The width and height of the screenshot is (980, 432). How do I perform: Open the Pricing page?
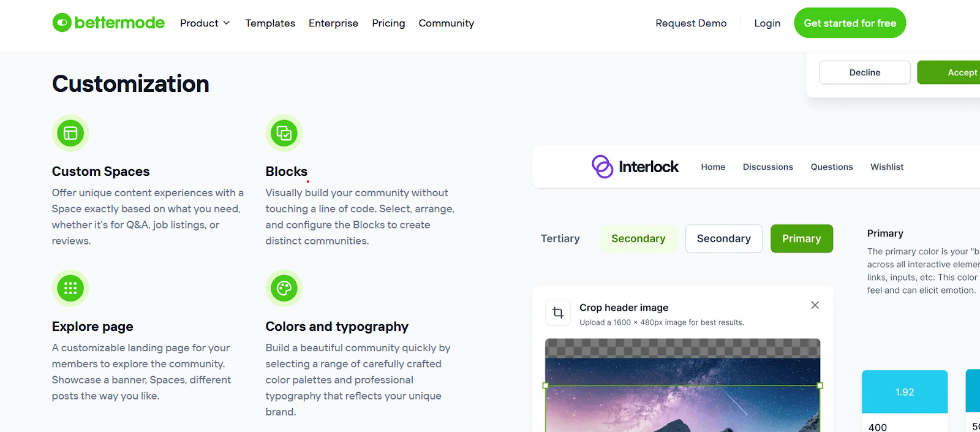388,23
